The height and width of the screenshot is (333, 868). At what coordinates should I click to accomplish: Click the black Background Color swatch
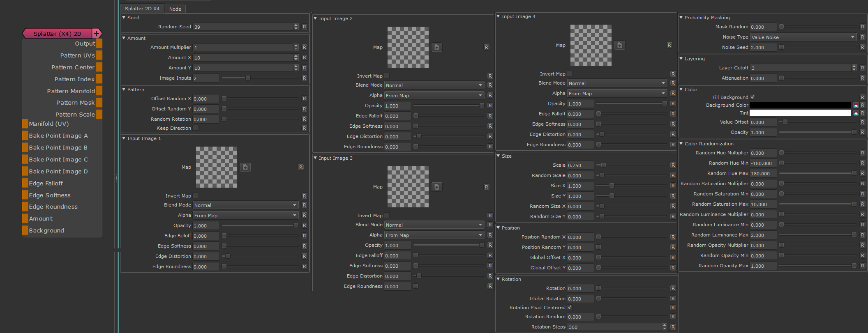point(800,106)
